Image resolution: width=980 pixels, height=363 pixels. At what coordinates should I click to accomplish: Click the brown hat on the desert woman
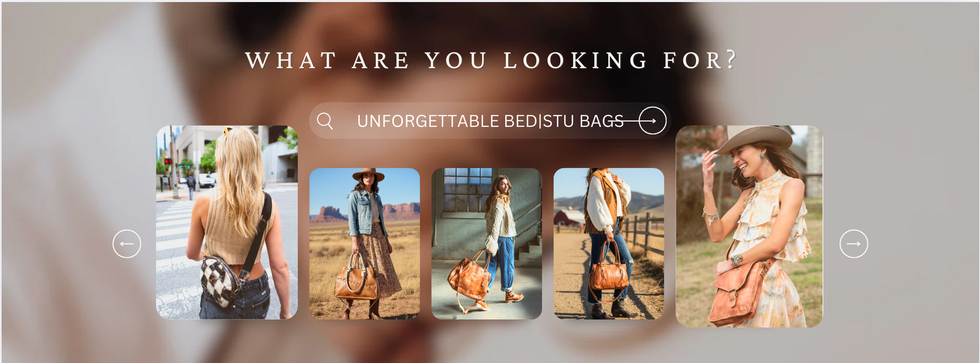pos(368,174)
